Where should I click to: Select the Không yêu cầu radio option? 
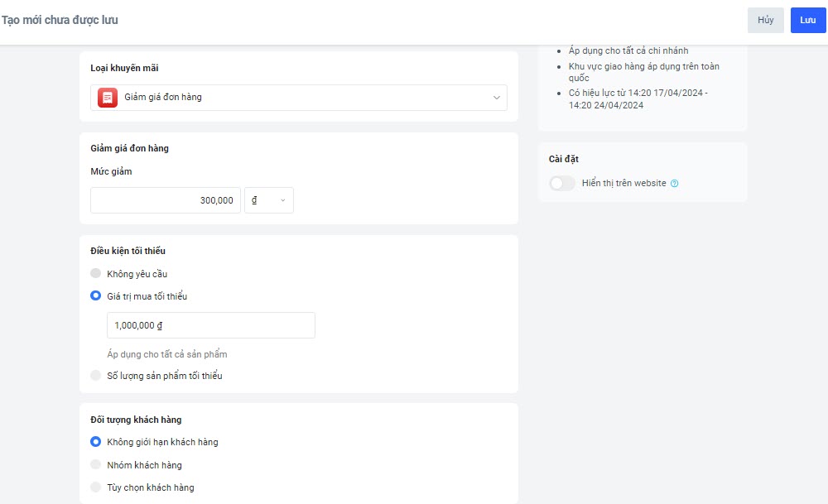[x=96, y=274]
